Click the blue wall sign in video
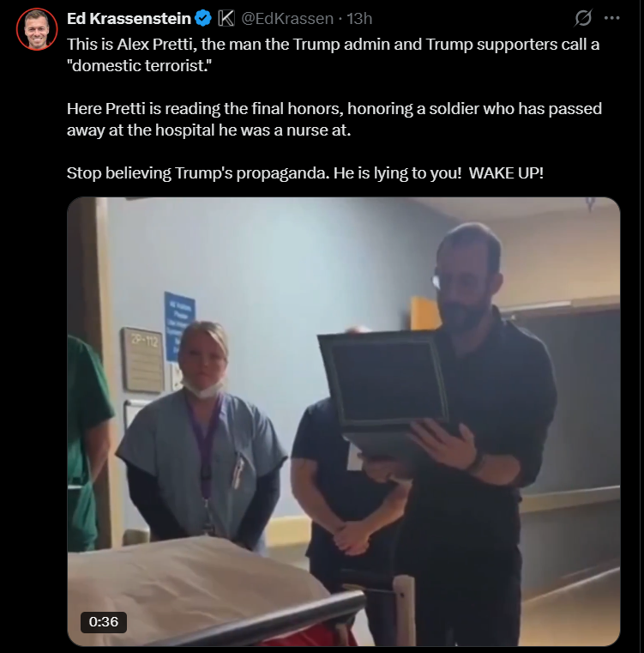644x653 pixels. [179, 326]
